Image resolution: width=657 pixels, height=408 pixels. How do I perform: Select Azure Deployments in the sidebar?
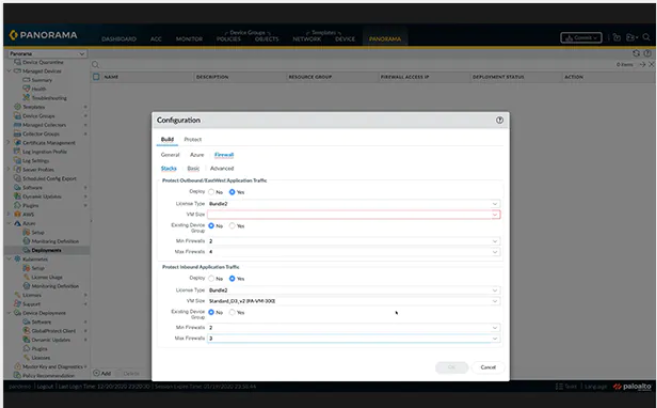point(48,249)
